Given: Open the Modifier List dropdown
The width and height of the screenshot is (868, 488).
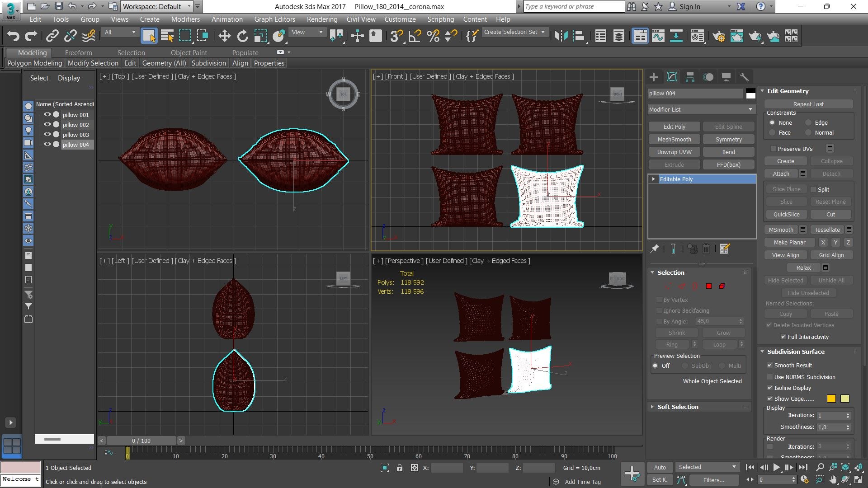Looking at the screenshot, I should (701, 109).
